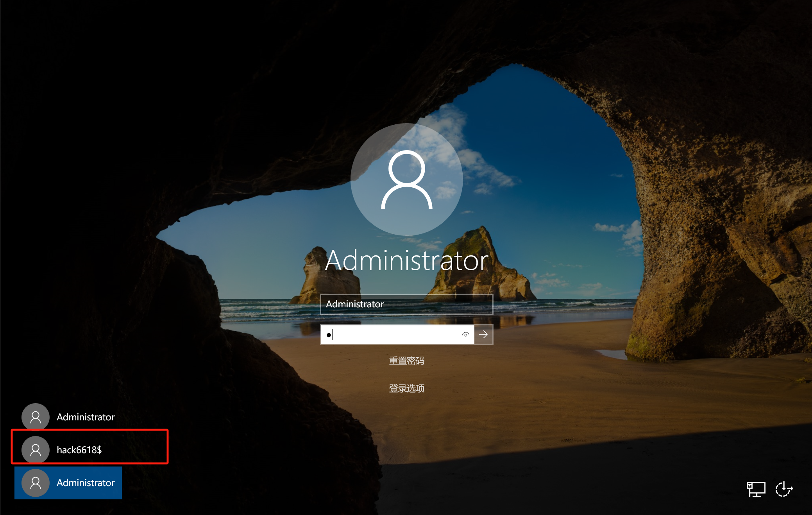Choose the highlighted Administrator account at bottom
The image size is (812, 515).
click(68, 483)
